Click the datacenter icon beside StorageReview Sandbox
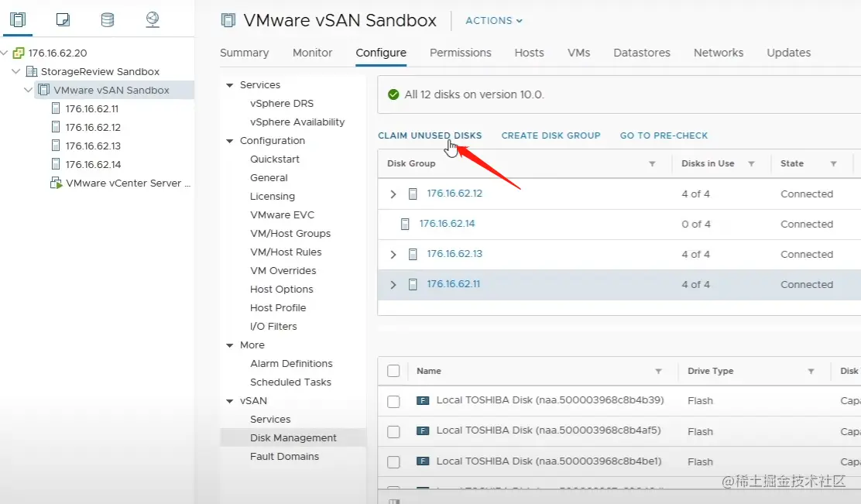 pyautogui.click(x=32, y=71)
